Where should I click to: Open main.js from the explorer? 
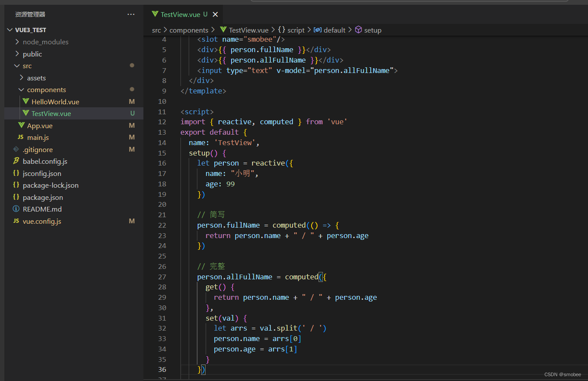[x=38, y=137]
